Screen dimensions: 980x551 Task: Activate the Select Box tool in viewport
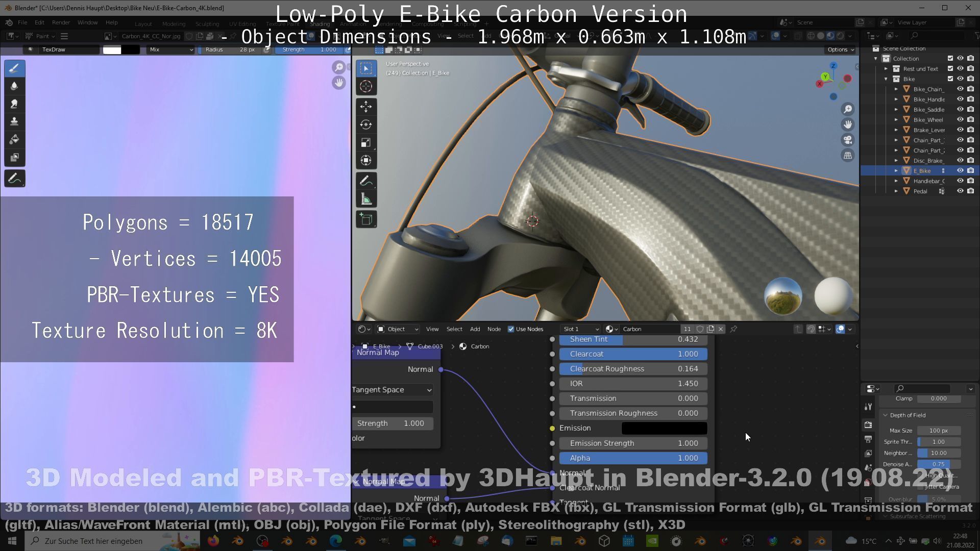366,68
